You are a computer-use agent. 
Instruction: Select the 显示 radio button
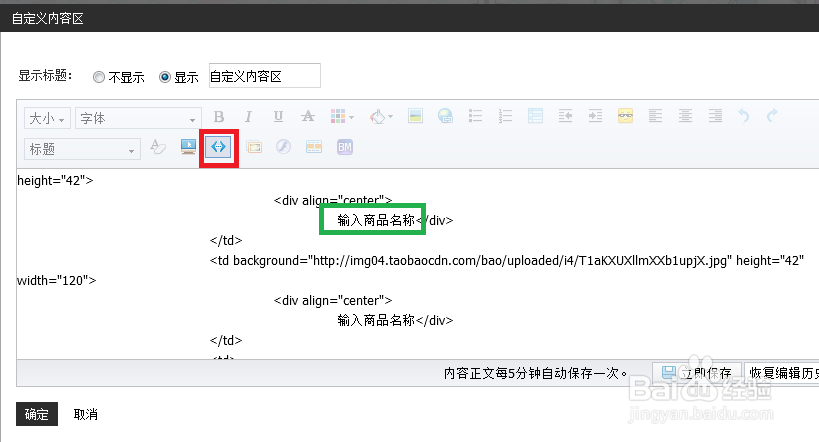(165, 77)
